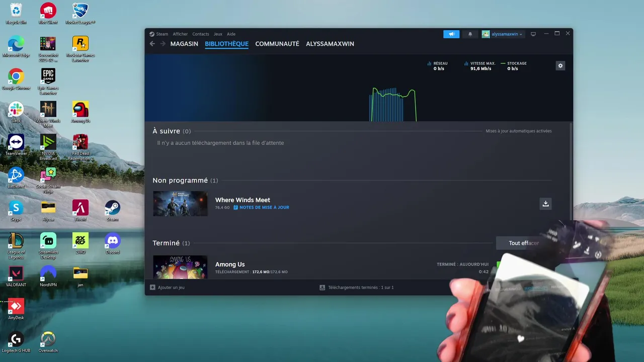Open the Screenshot 2025-02 file on desktop
This screenshot has height=362, width=644.
point(48,48)
